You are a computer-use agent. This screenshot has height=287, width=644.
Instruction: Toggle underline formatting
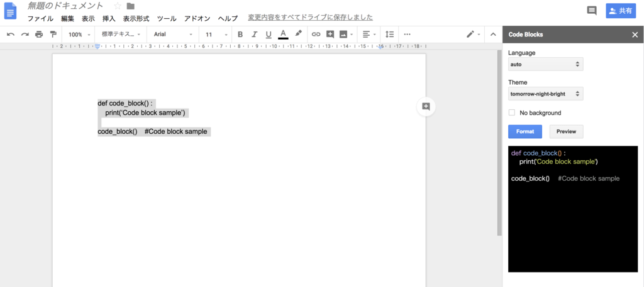(268, 35)
